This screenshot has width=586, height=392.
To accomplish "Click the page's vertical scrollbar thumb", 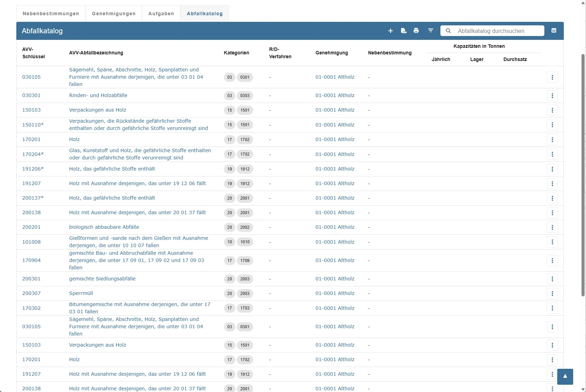I will pyautogui.click(x=583, y=175).
